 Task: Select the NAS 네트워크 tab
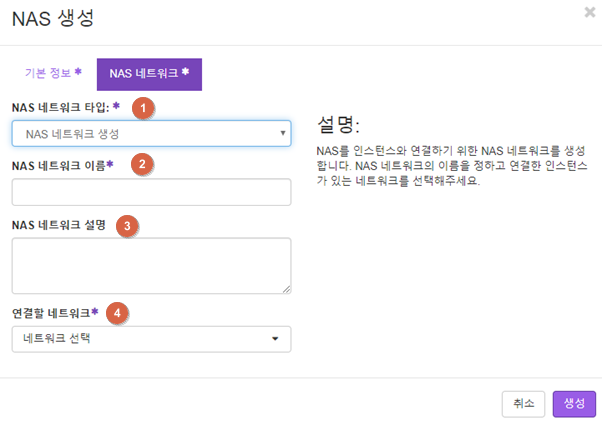149,74
